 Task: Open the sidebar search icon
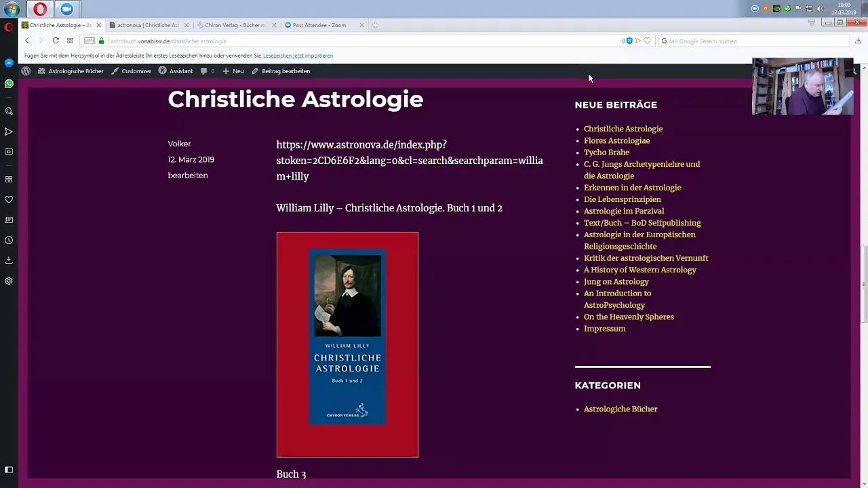(9, 111)
